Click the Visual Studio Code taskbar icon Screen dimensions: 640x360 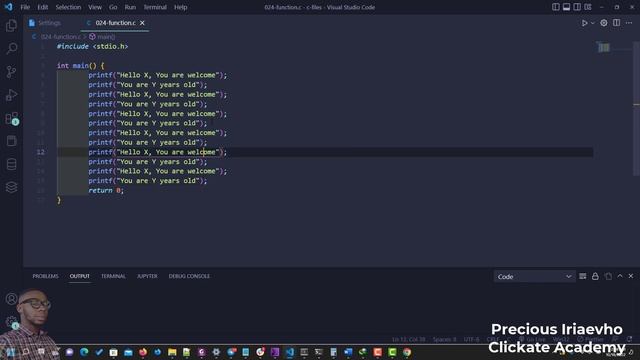[289, 352]
